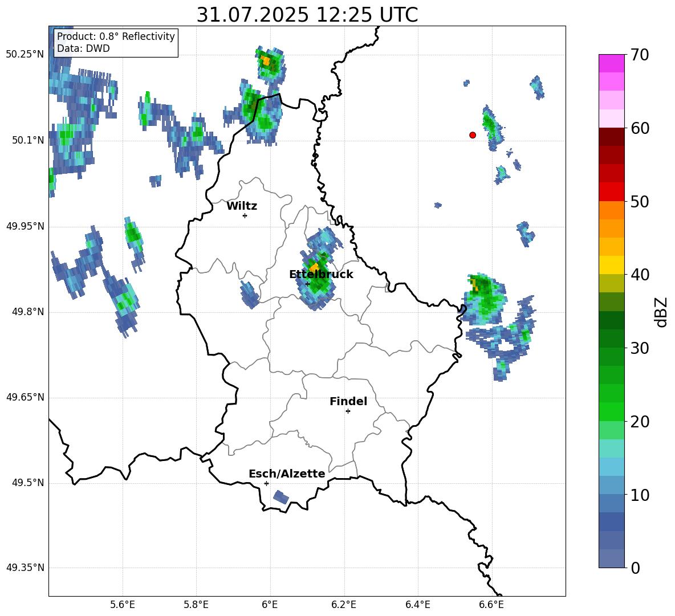675x616 pixels.
Task: Click the 6.4°E longitude label
Action: click(417, 605)
